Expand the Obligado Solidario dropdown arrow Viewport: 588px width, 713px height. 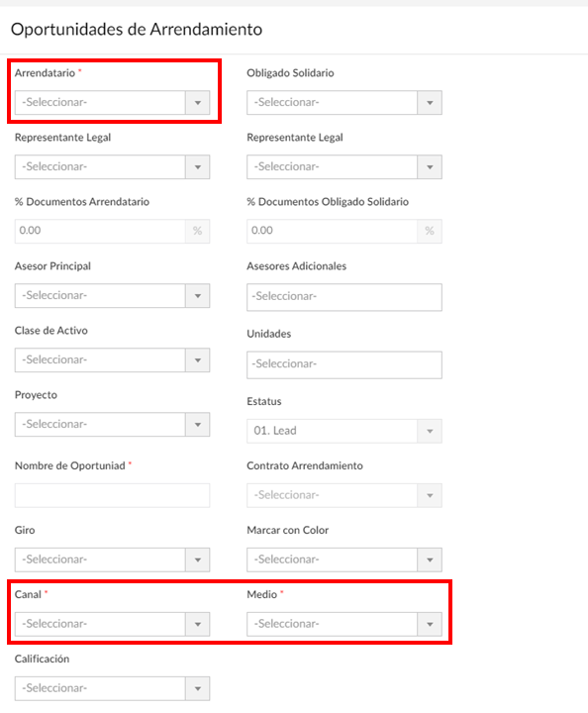coord(430,102)
